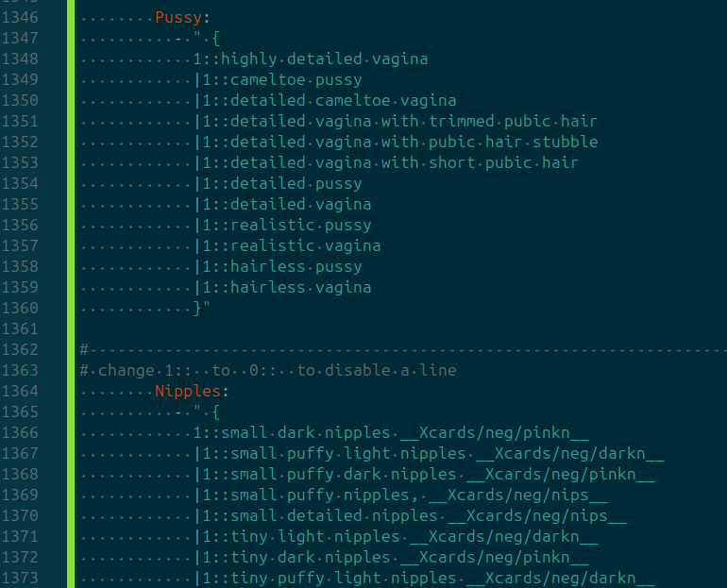This screenshot has width=727, height=588.
Task: Click line number 1373 in the gutter
Action: click(x=20, y=578)
